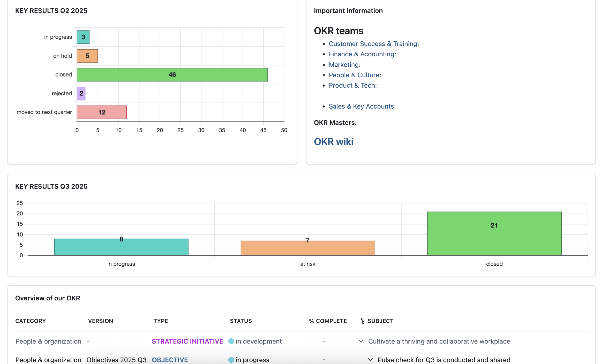Screen dimensions: 601x364
Task: Click the hierarchy icon beside SUBJECT header
Action: tap(362, 321)
